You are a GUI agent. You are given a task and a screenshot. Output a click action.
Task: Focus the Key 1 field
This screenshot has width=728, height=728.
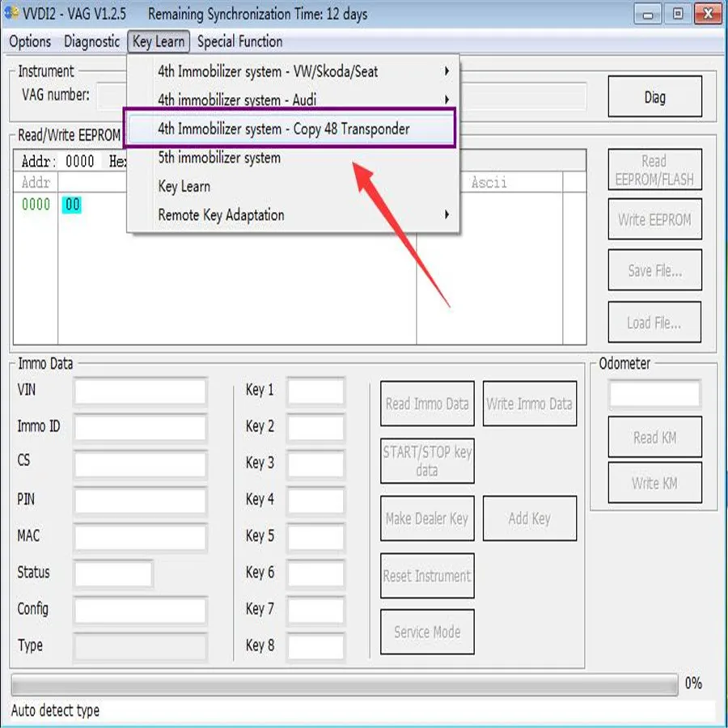(x=315, y=392)
